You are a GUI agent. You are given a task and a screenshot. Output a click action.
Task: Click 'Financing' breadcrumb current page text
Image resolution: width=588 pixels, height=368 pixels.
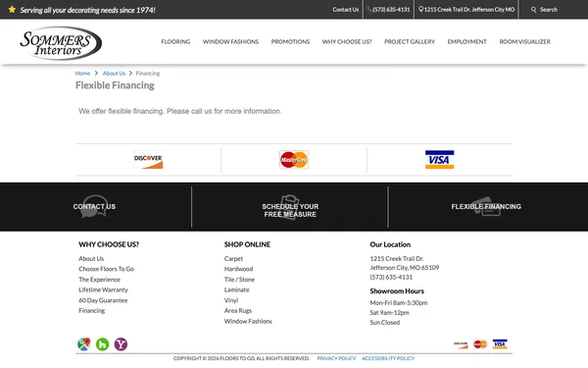(x=148, y=74)
